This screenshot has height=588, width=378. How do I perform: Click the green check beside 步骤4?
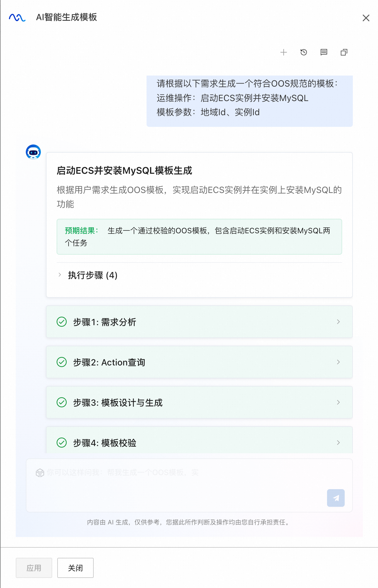pos(62,443)
